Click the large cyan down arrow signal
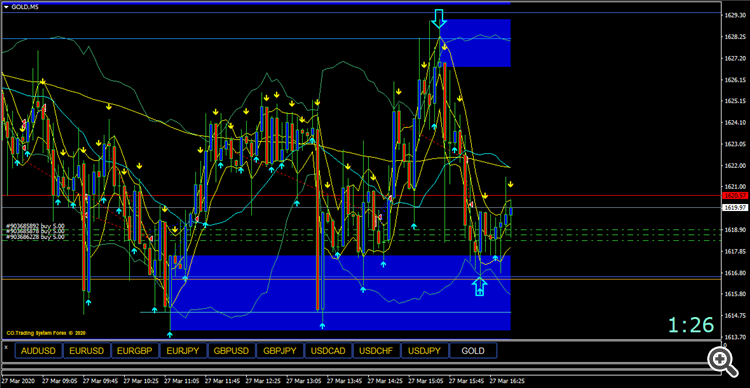This screenshot has width=750, height=388. 439,18
